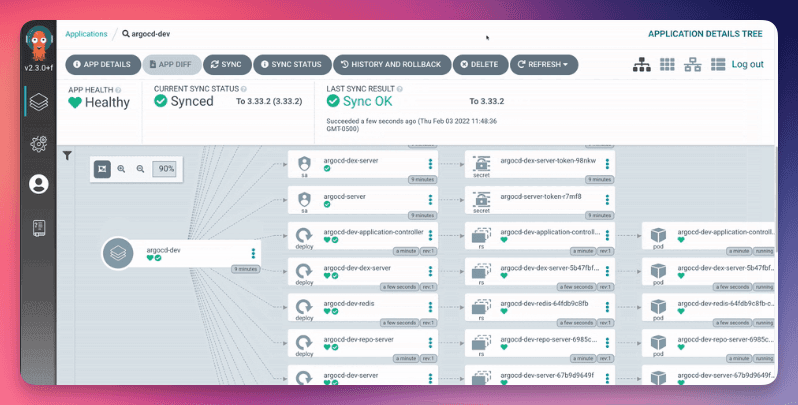
Task: Click the SYNC button
Action: 227,65
